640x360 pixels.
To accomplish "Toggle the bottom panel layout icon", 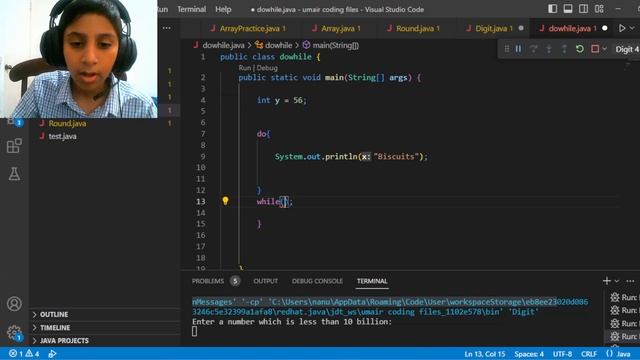I will (x=568, y=9).
